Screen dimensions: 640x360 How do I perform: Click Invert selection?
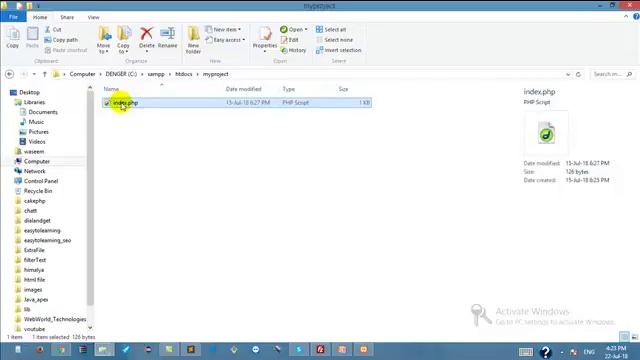click(x=338, y=50)
